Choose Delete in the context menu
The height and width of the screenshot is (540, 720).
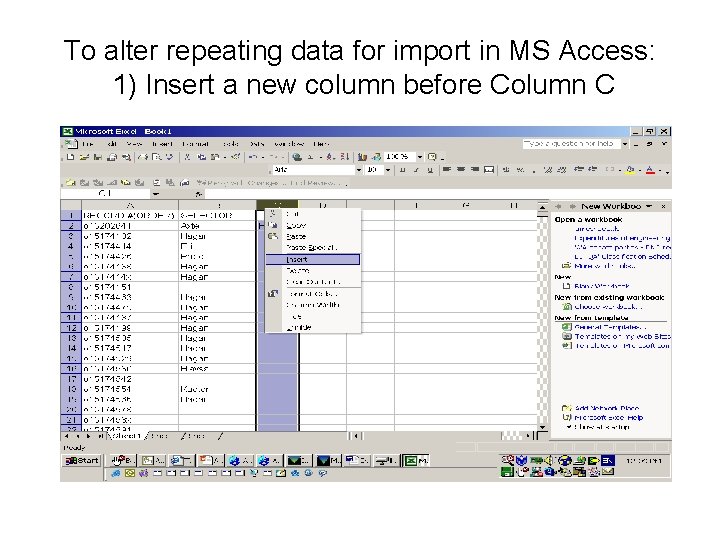[x=313, y=270]
